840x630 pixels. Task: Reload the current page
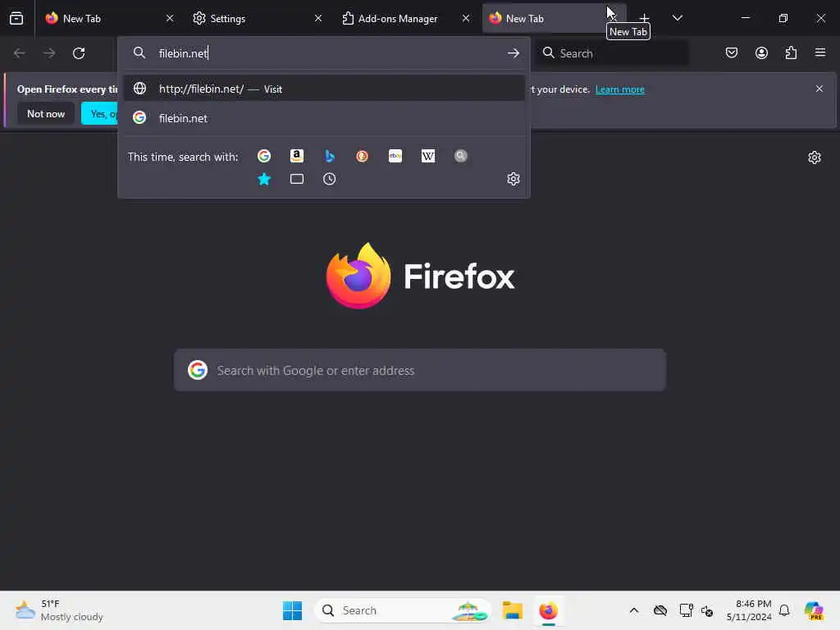point(79,53)
